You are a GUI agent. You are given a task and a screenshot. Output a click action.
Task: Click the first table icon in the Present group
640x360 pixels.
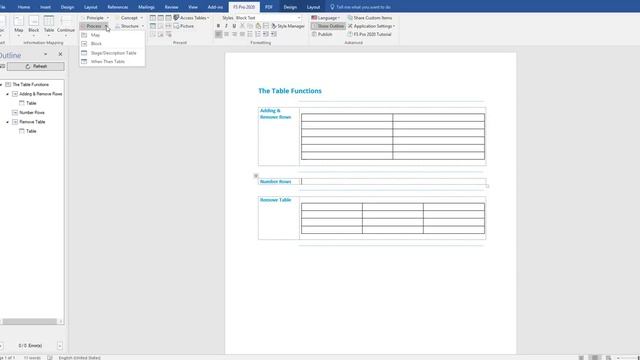click(x=153, y=18)
